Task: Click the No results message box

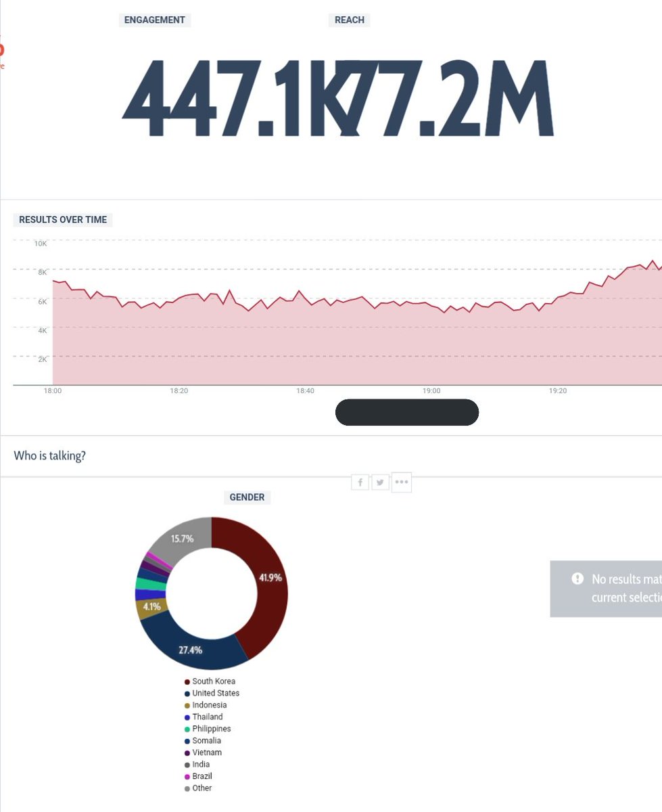Action: (606, 589)
